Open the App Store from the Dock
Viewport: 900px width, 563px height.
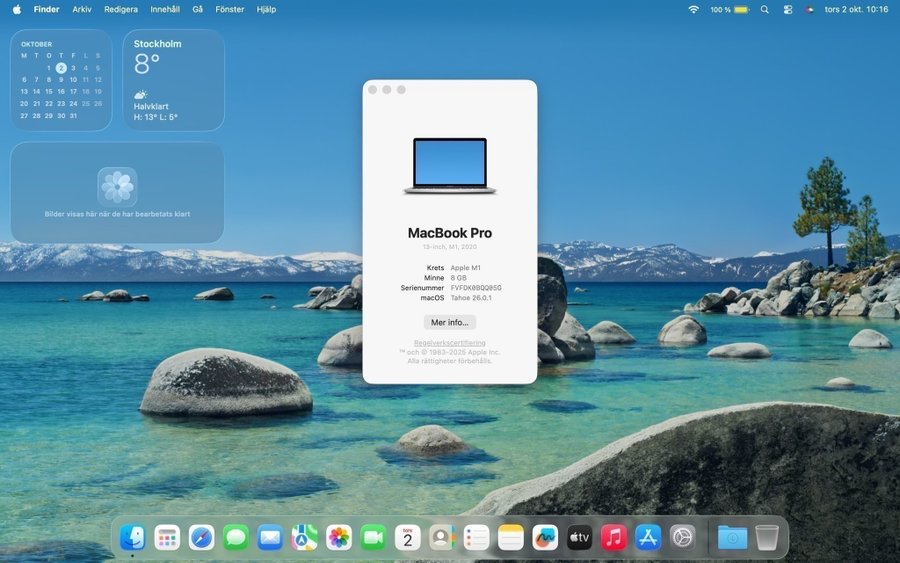648,537
